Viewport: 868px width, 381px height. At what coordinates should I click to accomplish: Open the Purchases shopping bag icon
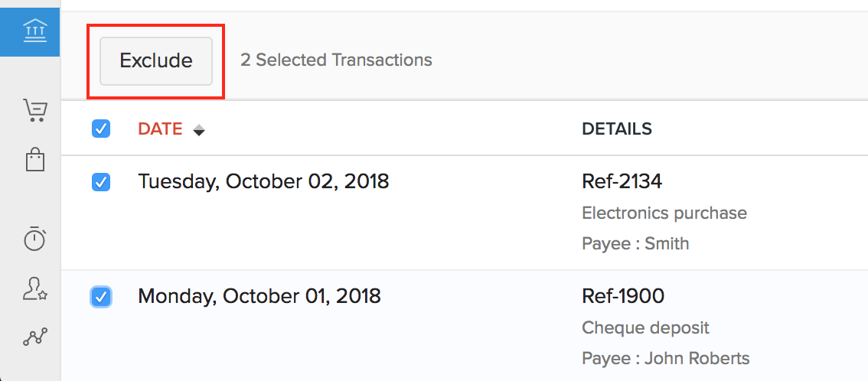pos(34,159)
